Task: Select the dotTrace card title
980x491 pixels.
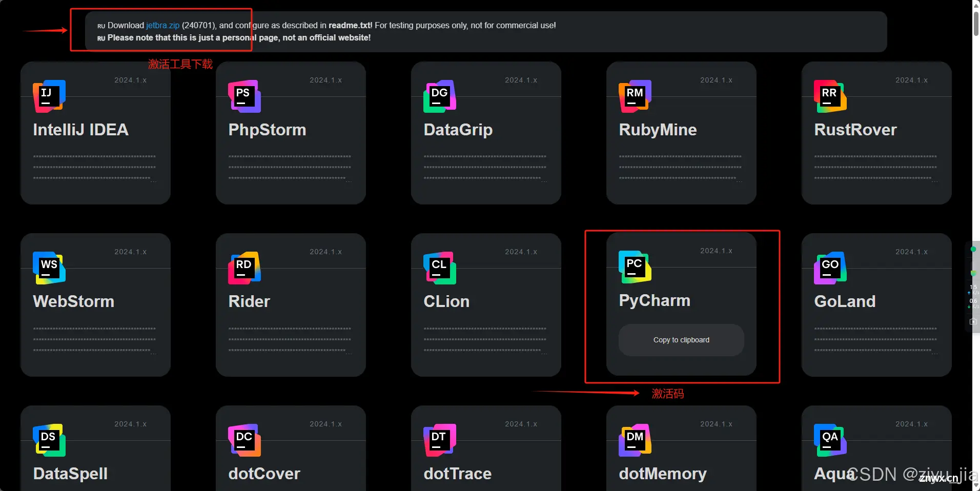Action: tap(457, 474)
